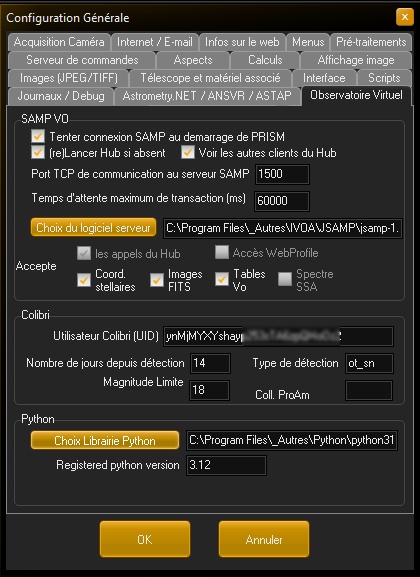The image size is (420, 577).
Task: Switch to the Scripts tab
Action: [x=384, y=78]
